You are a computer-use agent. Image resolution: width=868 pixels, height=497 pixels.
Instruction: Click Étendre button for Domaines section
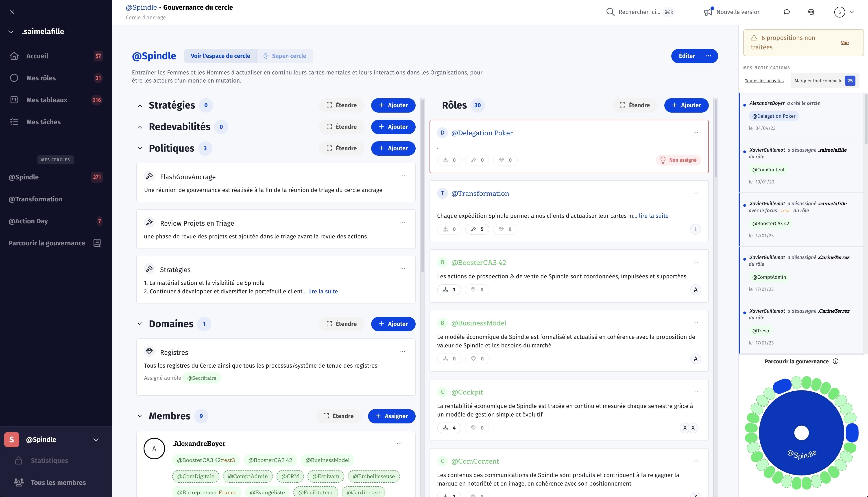341,324
